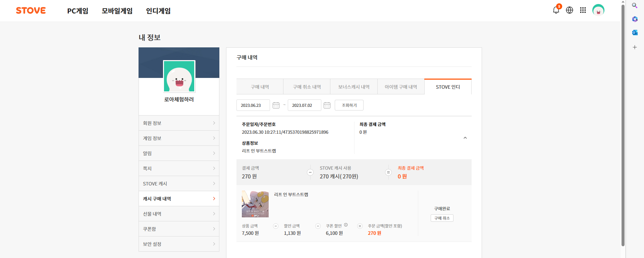Image resolution: width=644 pixels, height=258 pixels.
Task: Open the 인디게임 top menu
Action: coord(158,11)
